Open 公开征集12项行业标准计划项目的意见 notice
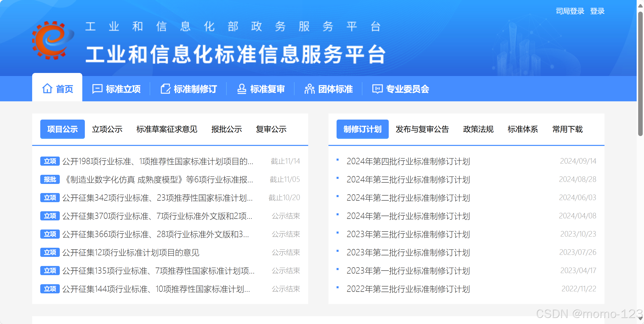Screen dimensions: 644x324 [x=131, y=253]
